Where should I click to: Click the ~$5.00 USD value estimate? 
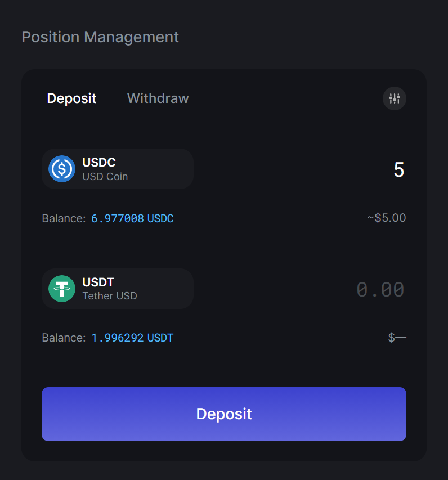coord(386,218)
